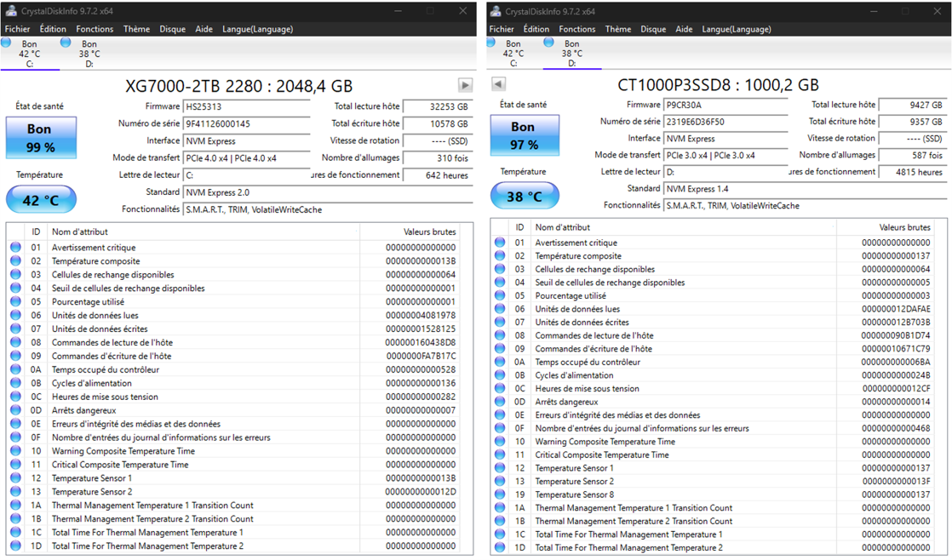Screen dimensions: 952x560
Task: Select drive C: tab in right window
Action: [513, 54]
